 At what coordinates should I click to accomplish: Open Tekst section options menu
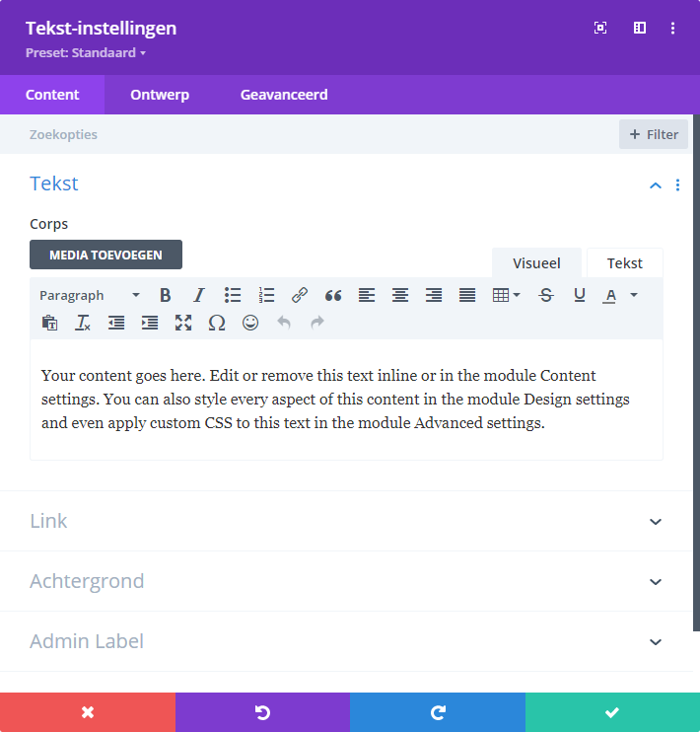pyautogui.click(x=677, y=185)
